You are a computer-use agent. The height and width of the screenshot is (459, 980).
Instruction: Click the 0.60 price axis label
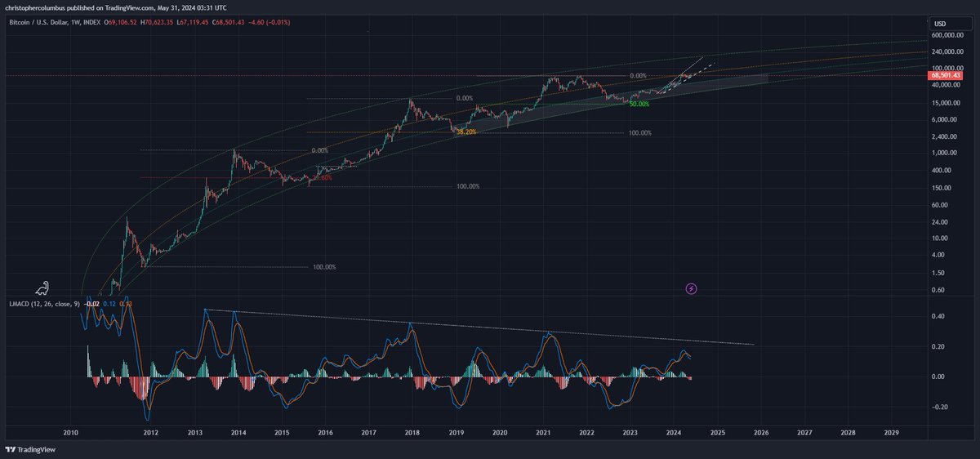tap(940, 290)
